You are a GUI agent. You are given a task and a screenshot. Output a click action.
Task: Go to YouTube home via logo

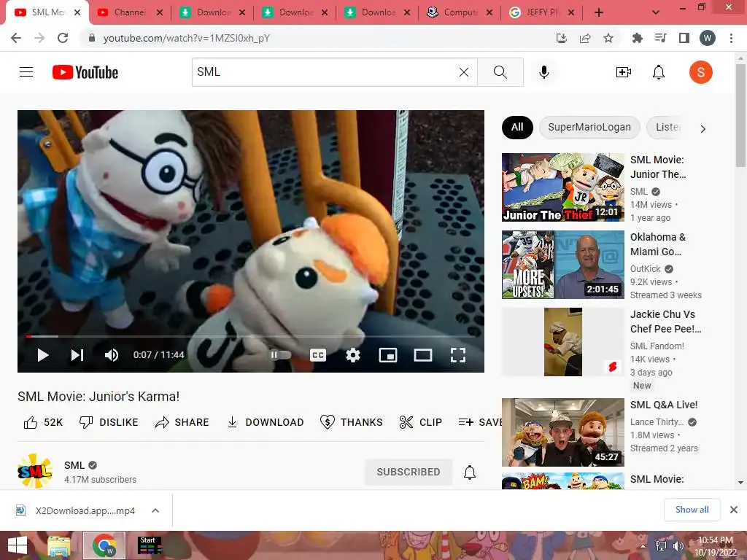(x=85, y=72)
